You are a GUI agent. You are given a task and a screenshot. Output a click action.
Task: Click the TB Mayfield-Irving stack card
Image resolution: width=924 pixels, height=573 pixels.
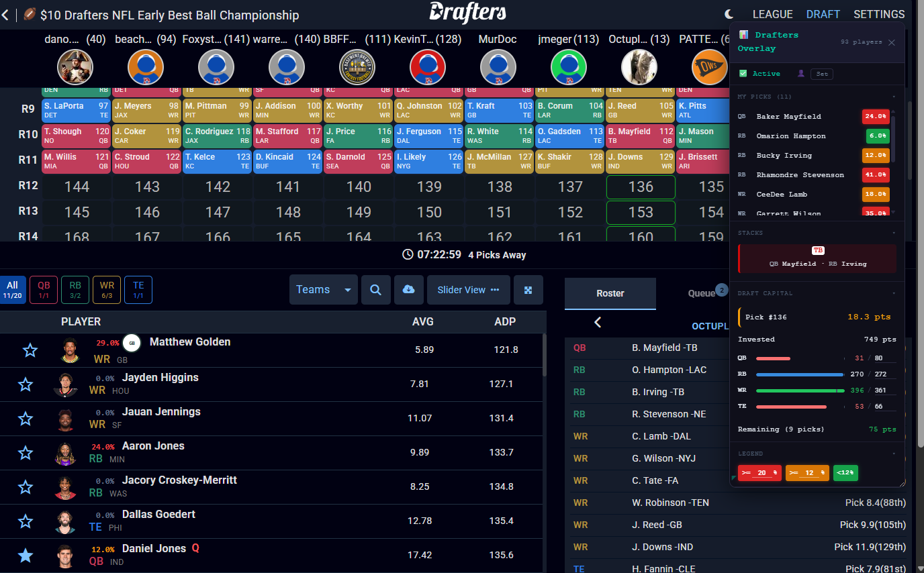coord(817,258)
